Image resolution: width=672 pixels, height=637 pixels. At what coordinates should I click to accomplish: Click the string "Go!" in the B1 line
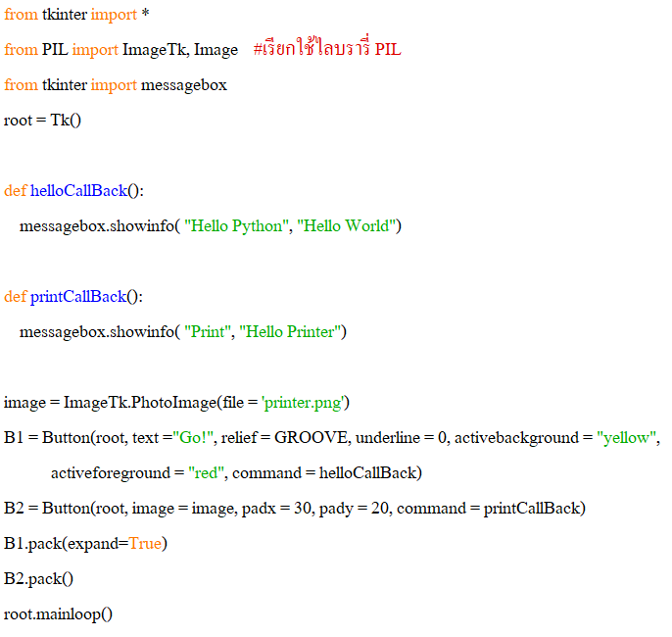coord(195,438)
